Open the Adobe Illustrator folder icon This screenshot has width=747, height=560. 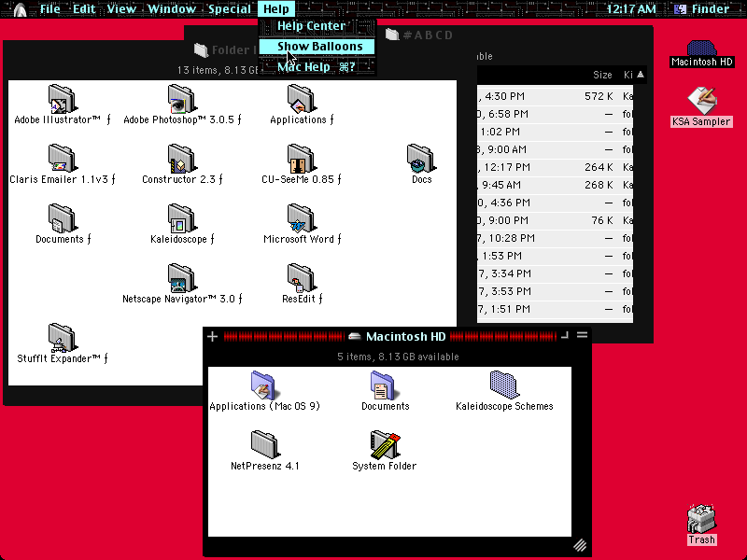(62, 99)
